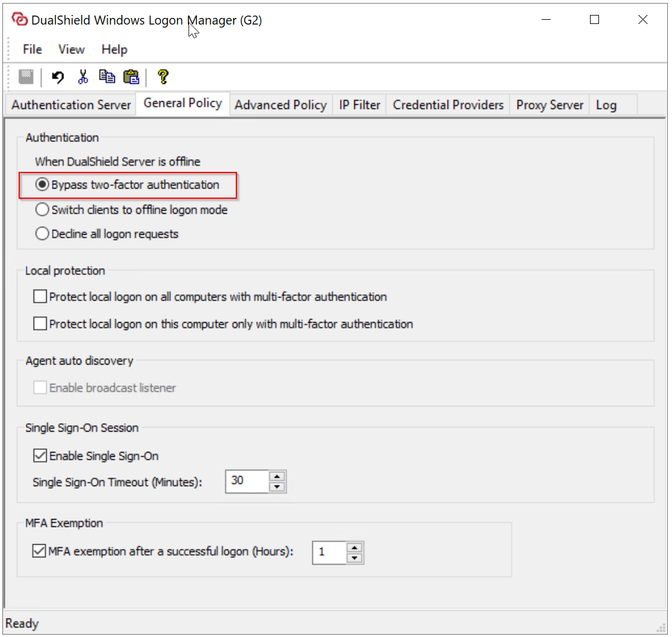Switch to the Advanced Policy tab
Viewport: 672px width, 637px height.
pyautogui.click(x=280, y=105)
